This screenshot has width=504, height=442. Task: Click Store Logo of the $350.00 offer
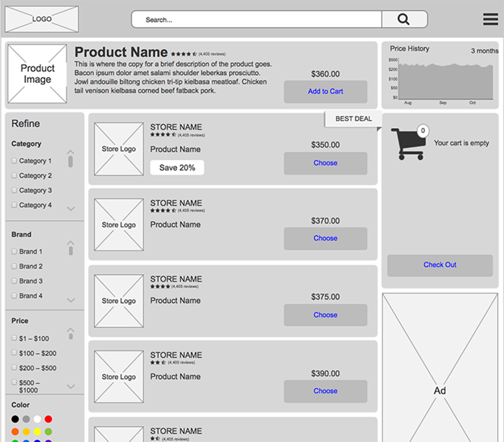tap(119, 149)
